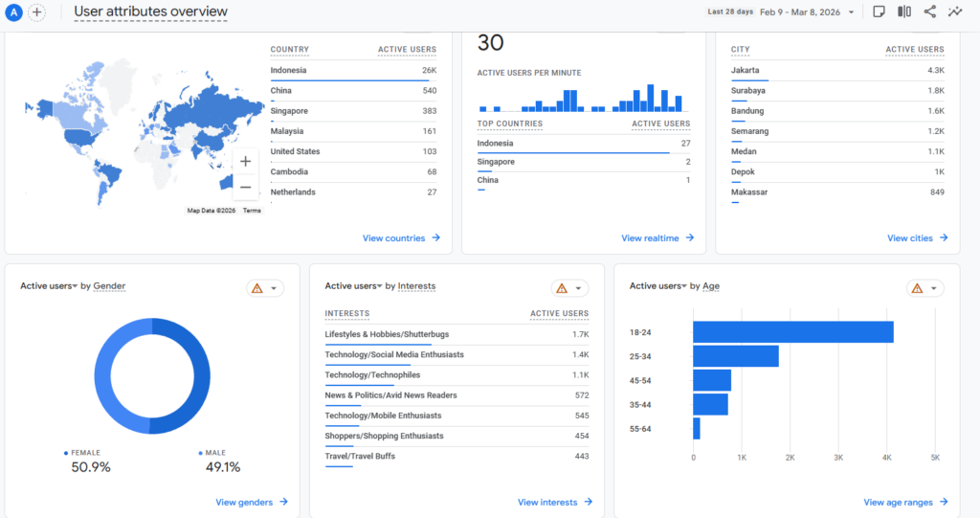980x518 pixels.
Task: Open Insights sparkline icon
Action: pos(954,11)
